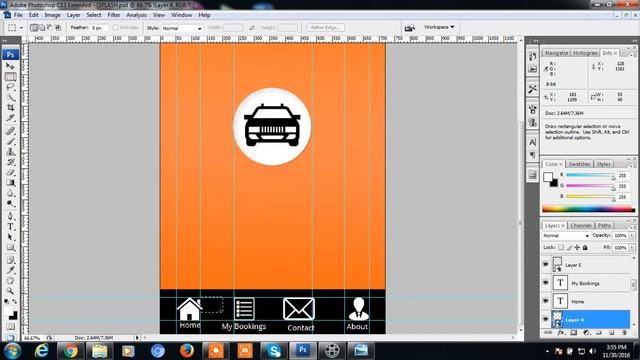Viewport: 640px width, 360px height.
Task: Select the Rectangular Marquee tool
Action: pyautogui.click(x=10, y=76)
